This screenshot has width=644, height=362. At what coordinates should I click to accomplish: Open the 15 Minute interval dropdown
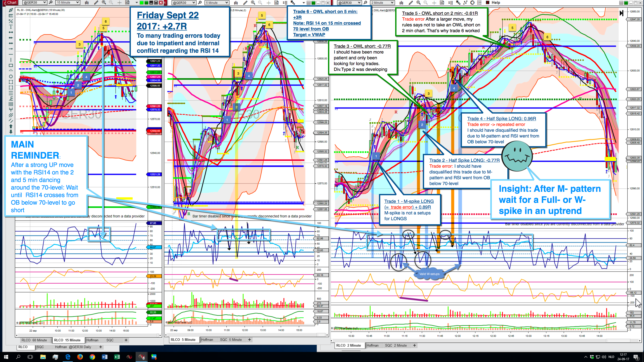[68, 3]
